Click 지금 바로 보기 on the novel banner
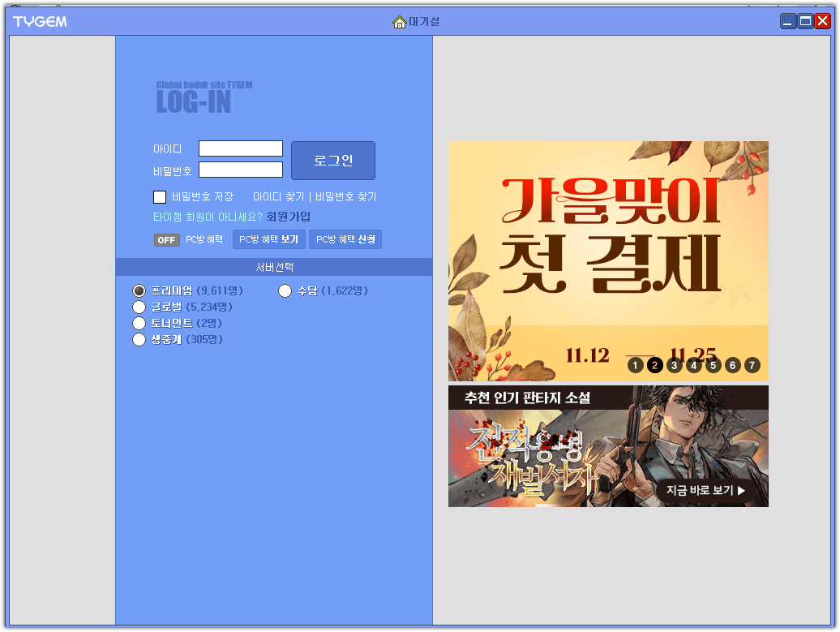 705,490
